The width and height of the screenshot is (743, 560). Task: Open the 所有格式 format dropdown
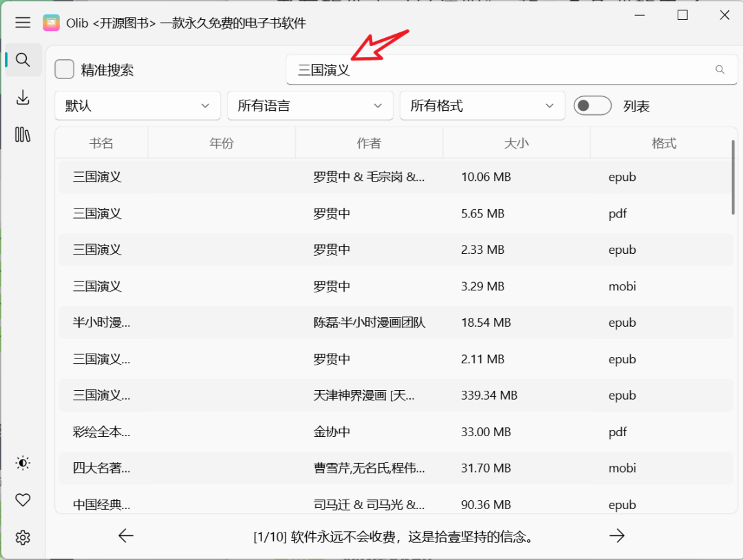click(x=482, y=106)
